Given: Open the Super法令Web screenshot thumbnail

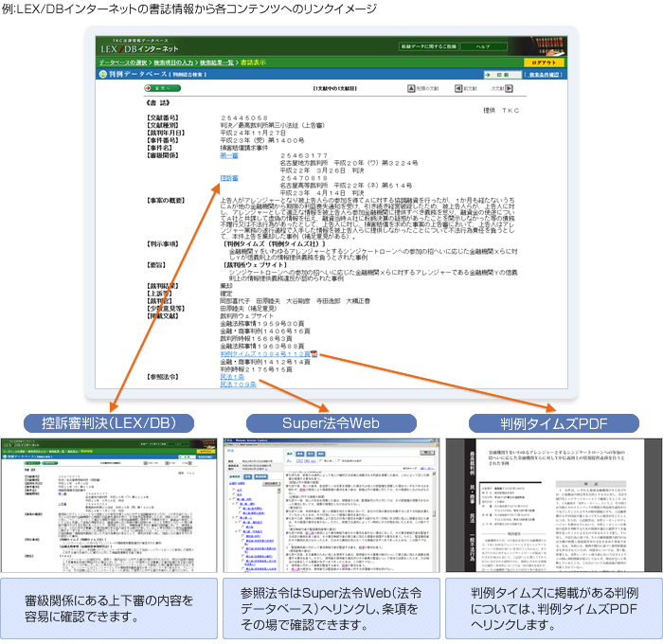Looking at the screenshot, I should coord(331,506).
